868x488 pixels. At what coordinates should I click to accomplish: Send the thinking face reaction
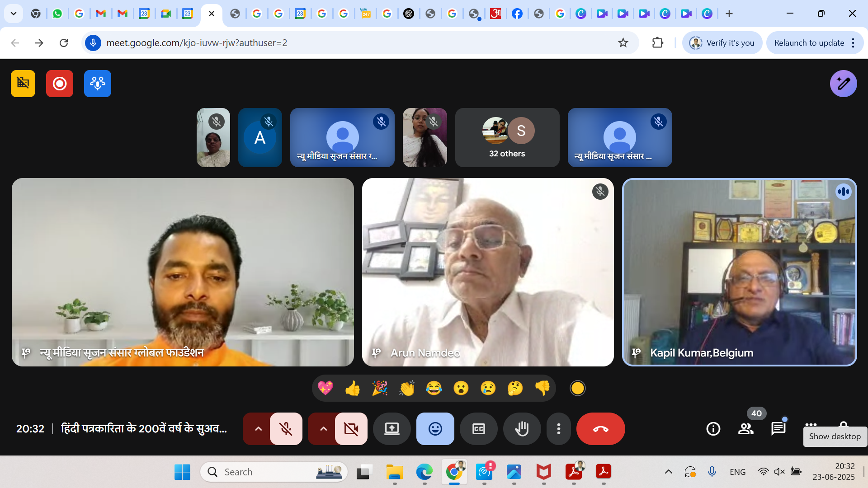tap(515, 388)
